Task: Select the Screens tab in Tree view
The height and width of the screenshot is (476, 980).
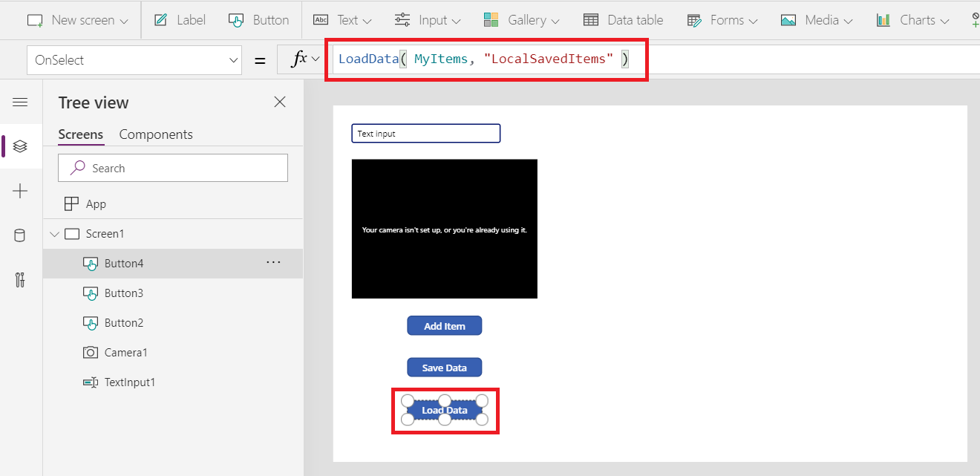Action: pyautogui.click(x=79, y=134)
